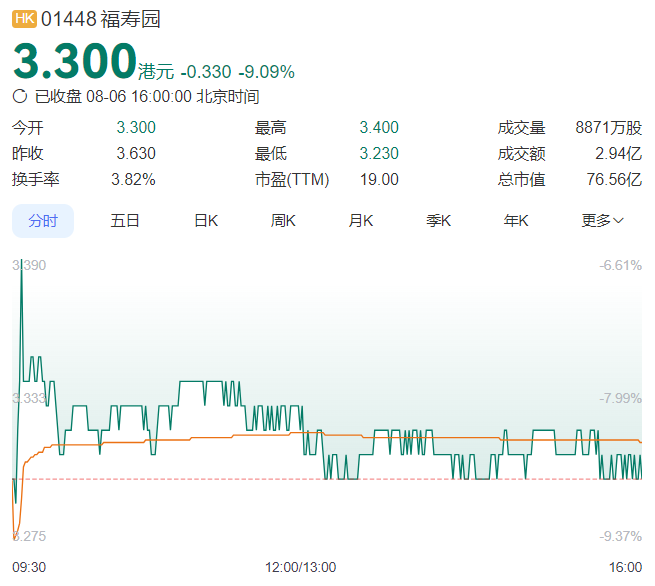
Task: Click the 换手率 value 3.82%
Action: [x=135, y=179]
